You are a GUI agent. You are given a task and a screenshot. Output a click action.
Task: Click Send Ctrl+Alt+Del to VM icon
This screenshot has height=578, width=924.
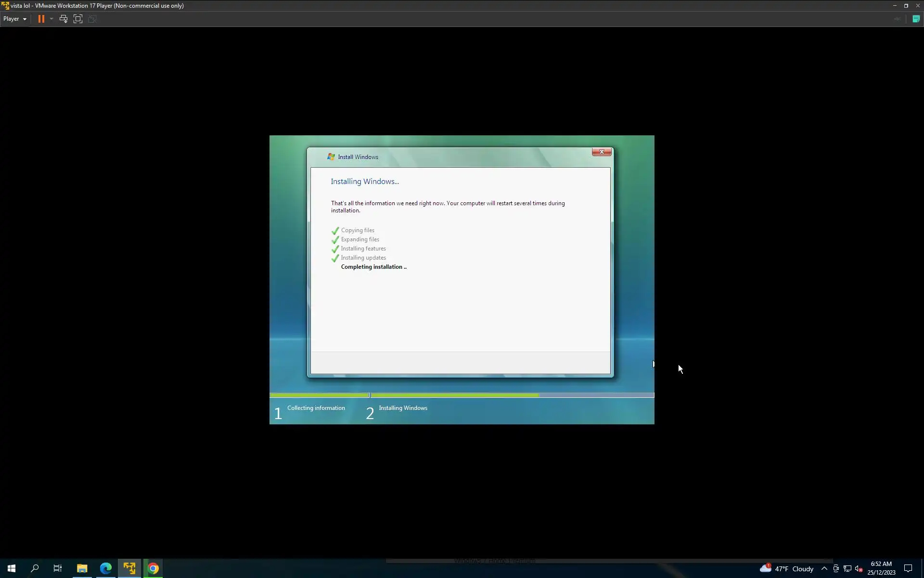point(63,19)
